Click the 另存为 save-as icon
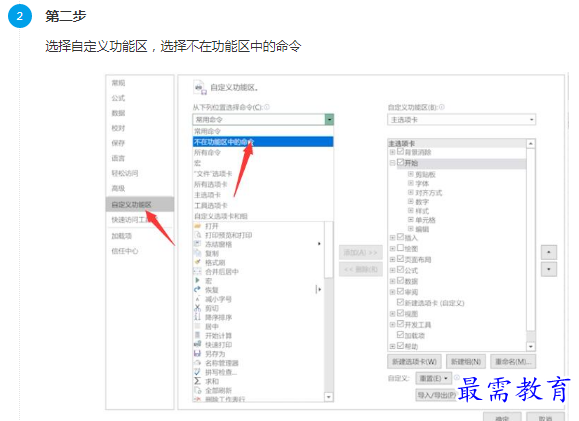This screenshot has width=579, height=421. 198,353
